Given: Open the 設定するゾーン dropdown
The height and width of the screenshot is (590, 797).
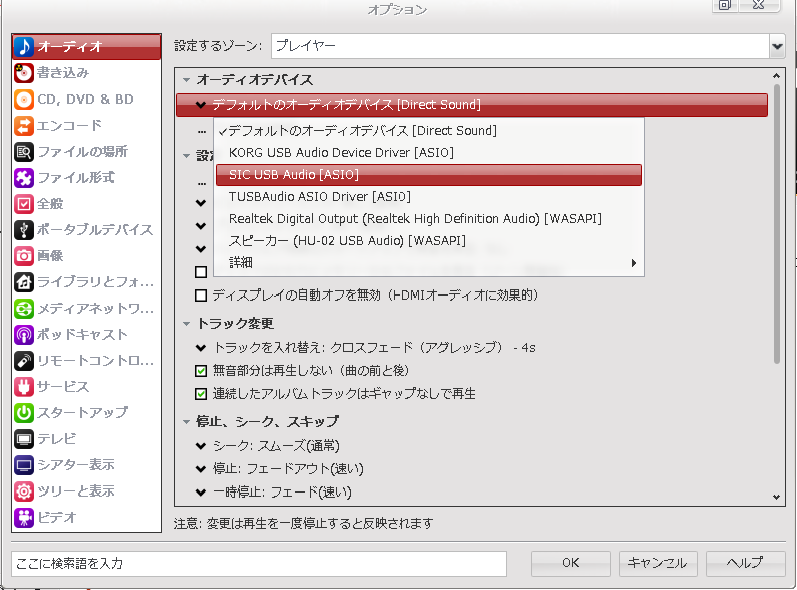Looking at the screenshot, I should [x=777, y=46].
